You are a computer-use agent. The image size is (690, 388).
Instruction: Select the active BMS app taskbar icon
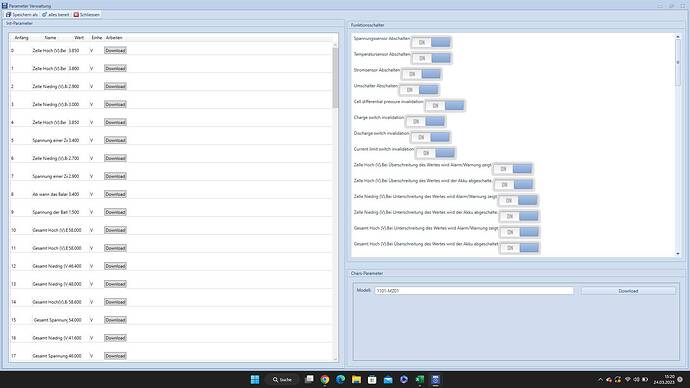[x=435, y=379]
